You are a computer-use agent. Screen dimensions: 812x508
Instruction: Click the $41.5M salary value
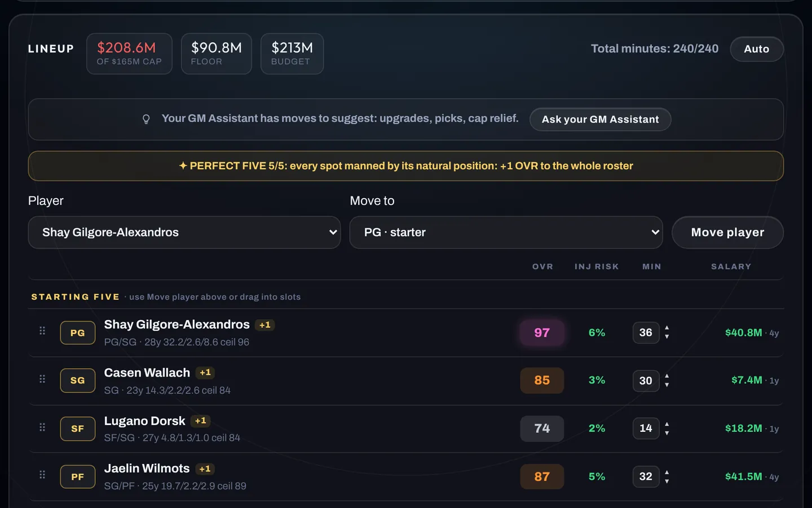pos(743,477)
